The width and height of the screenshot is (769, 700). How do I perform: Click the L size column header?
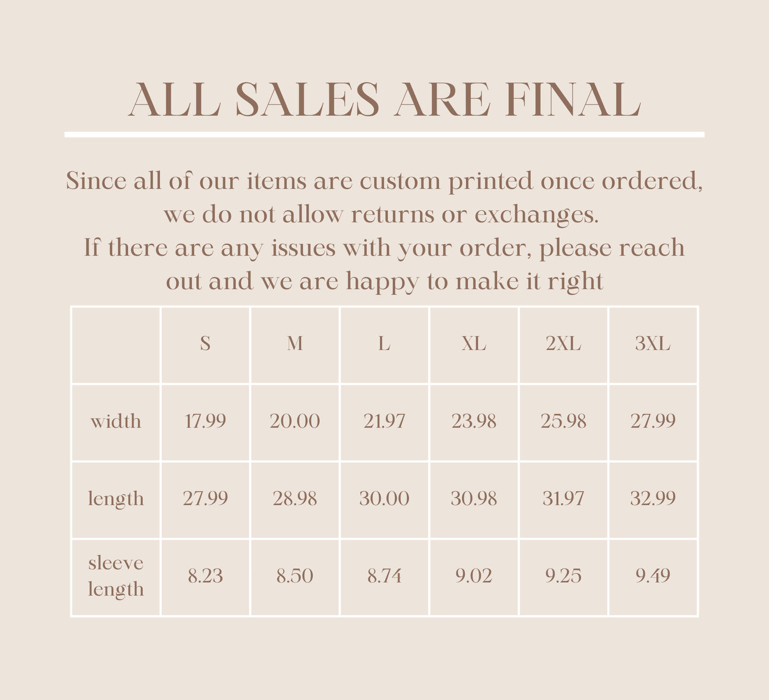coord(384,344)
